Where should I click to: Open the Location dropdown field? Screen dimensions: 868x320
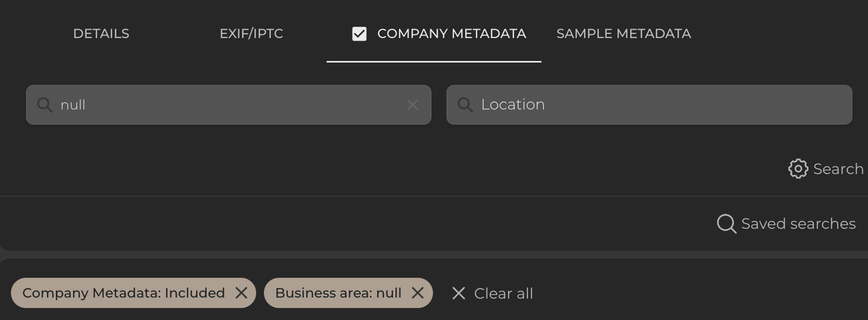point(649,105)
